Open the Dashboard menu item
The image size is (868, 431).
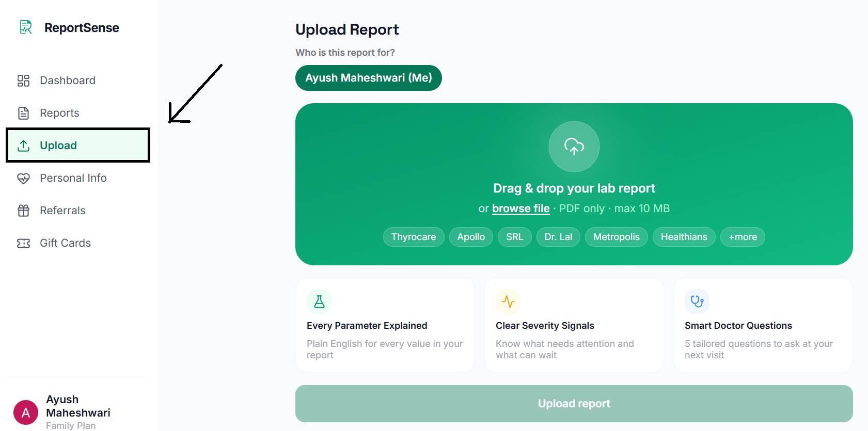coord(78,81)
